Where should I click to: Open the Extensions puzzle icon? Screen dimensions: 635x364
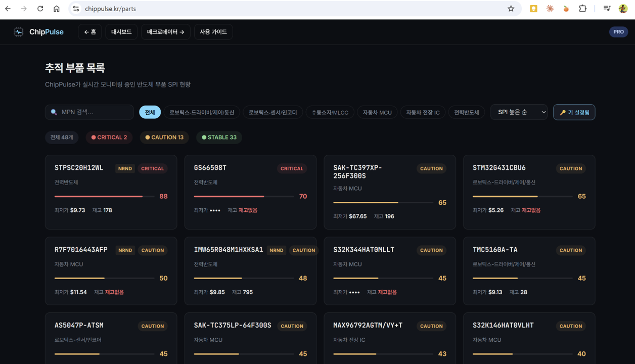click(x=582, y=9)
